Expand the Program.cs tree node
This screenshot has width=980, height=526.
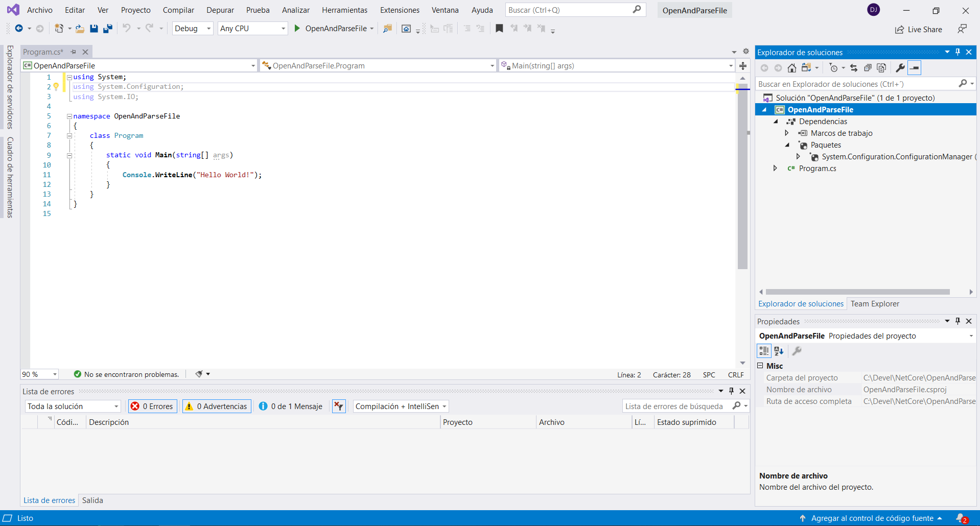coord(775,169)
